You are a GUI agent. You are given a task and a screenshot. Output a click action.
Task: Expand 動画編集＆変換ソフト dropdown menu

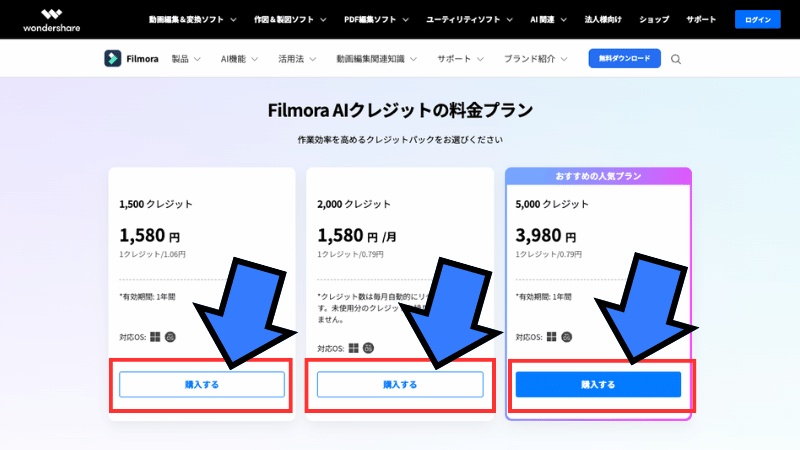pos(193,19)
